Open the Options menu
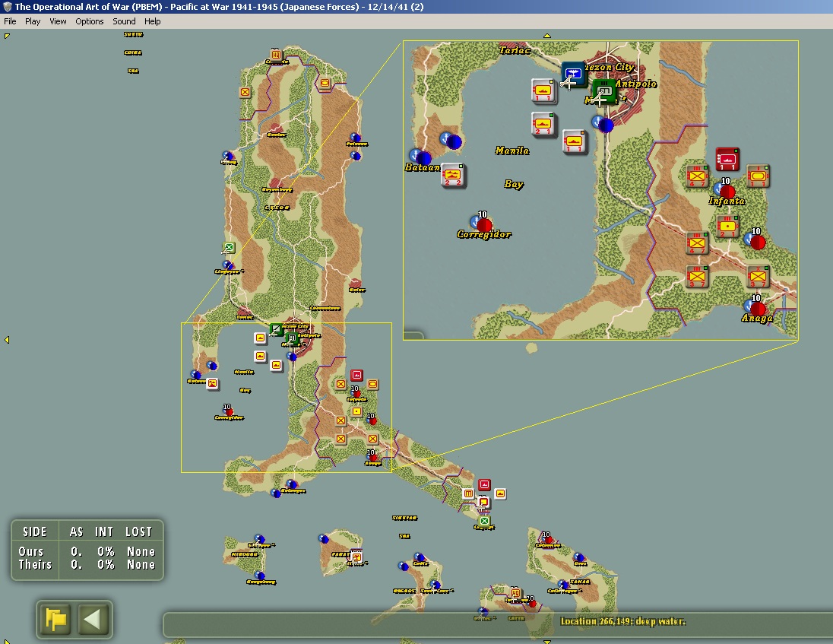Image resolution: width=833 pixels, height=644 pixels. (x=89, y=21)
